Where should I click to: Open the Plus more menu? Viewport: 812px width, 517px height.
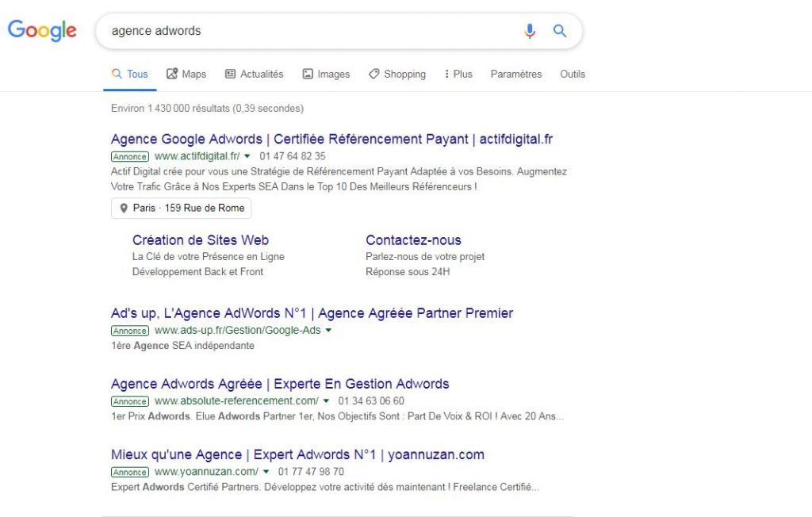tap(458, 74)
